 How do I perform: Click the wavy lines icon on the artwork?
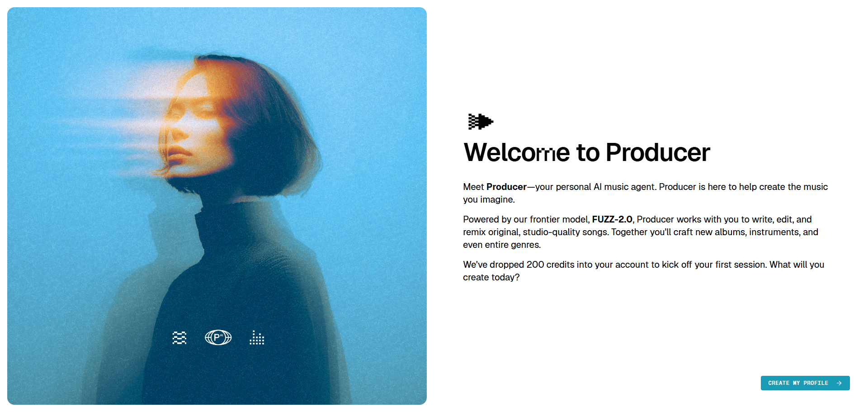[179, 338]
